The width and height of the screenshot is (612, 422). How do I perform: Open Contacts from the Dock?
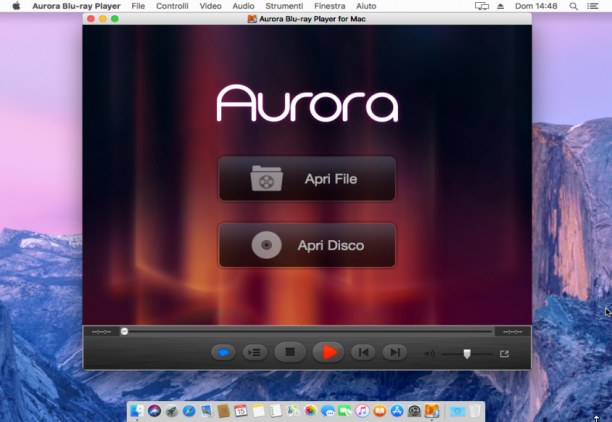[x=224, y=411]
